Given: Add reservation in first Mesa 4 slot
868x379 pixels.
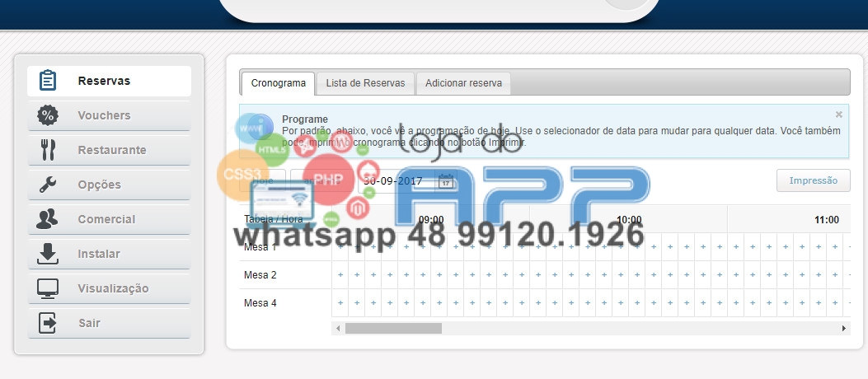Looking at the screenshot, I should pos(340,303).
